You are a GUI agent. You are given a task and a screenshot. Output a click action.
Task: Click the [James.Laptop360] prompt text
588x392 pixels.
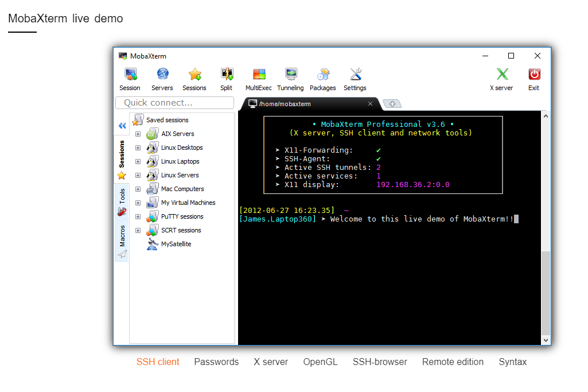click(278, 219)
